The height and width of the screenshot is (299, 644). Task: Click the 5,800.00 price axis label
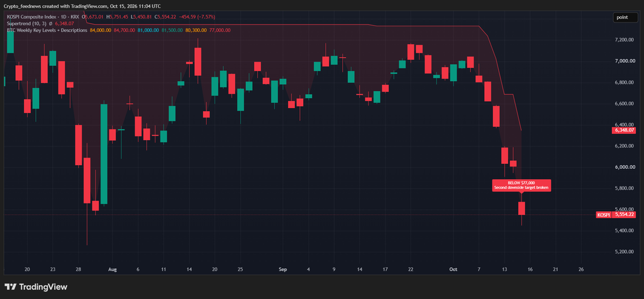(624, 188)
